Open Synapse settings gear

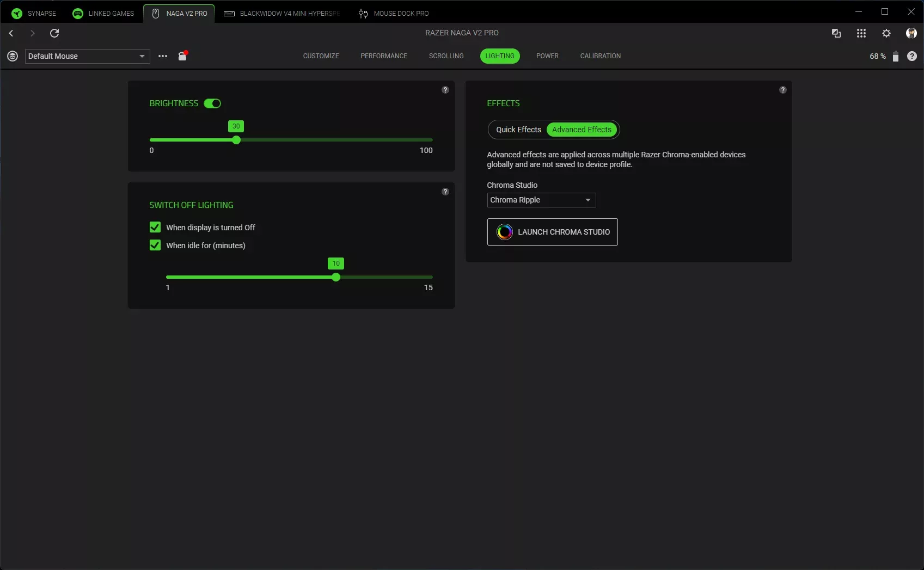coord(886,33)
